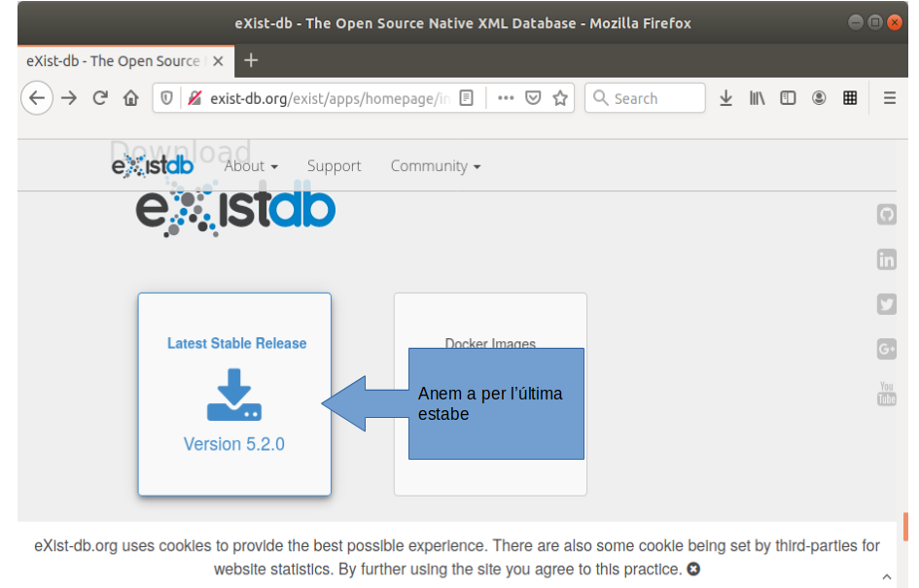Show the Firefox sidebar
919x588 pixels.
pyautogui.click(x=788, y=98)
